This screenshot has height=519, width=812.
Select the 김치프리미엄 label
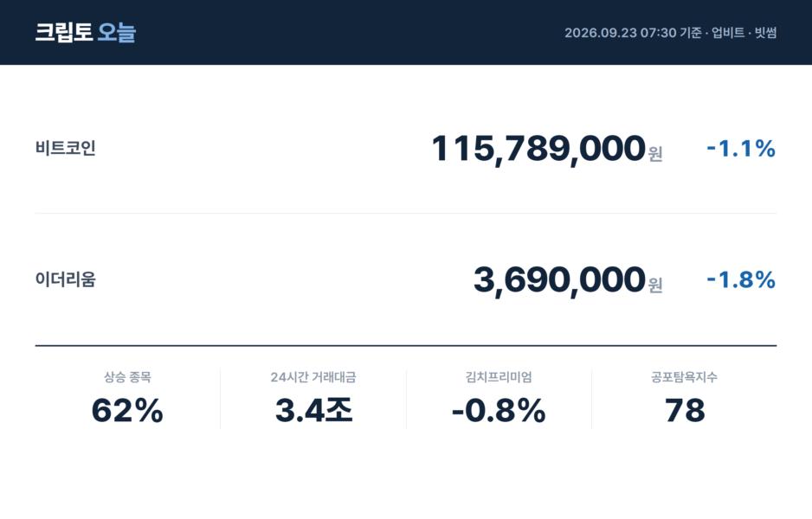click(x=499, y=377)
